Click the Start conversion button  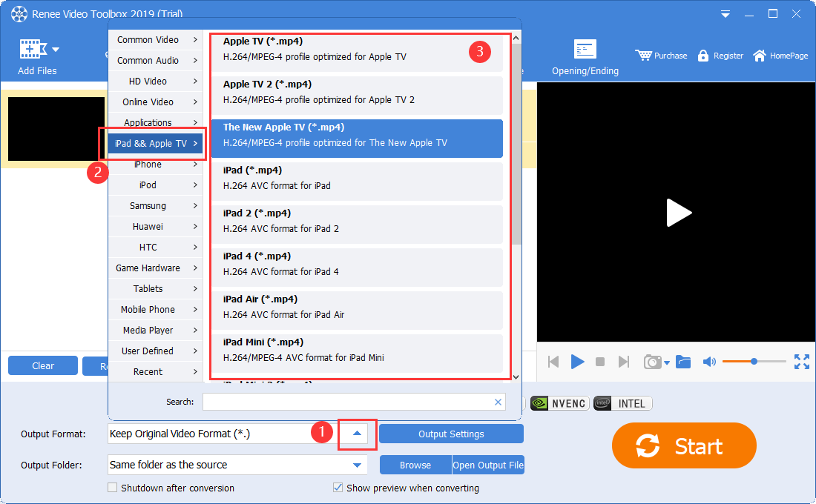click(x=683, y=446)
